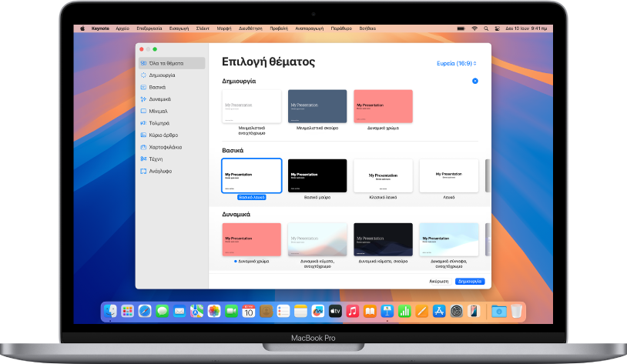Open the Δημιουργία category in the sidebar
Image resolution: width=627 pixels, height=364 pixels.
coord(172,75)
